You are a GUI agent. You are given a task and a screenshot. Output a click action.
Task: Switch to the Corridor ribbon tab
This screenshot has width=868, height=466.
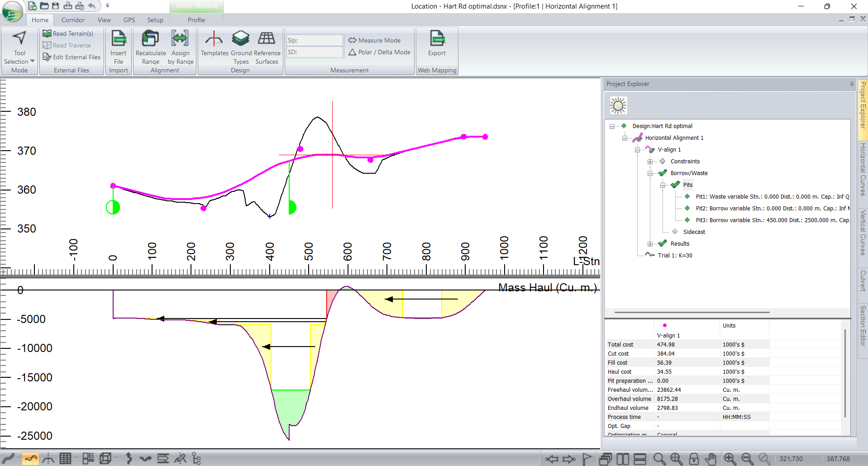(x=73, y=20)
